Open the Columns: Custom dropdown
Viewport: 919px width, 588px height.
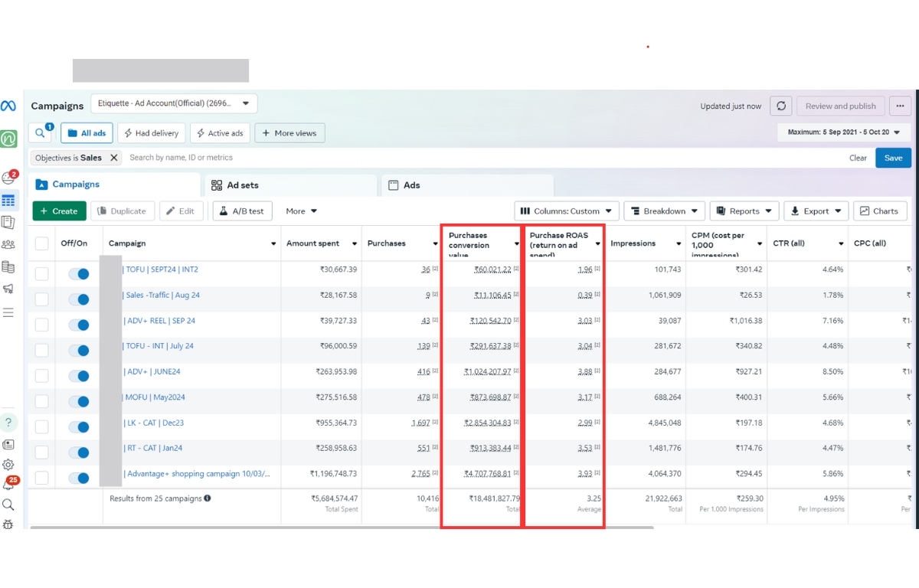(x=566, y=211)
